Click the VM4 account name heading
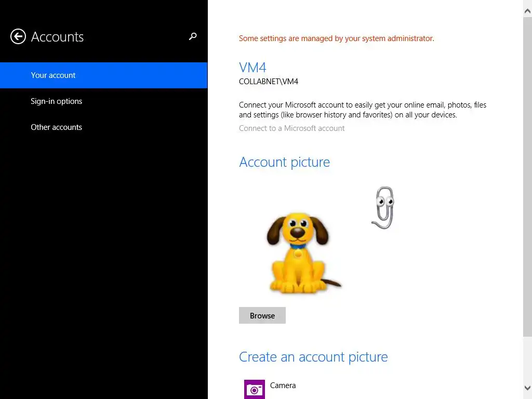Screen dimensions: 532x399 [252, 68]
